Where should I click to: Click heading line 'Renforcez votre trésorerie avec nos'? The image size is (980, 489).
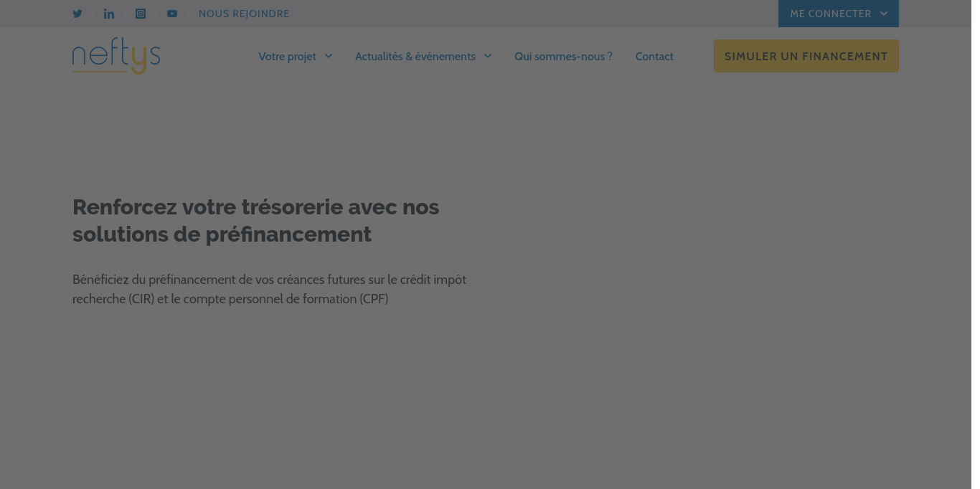pos(255,207)
